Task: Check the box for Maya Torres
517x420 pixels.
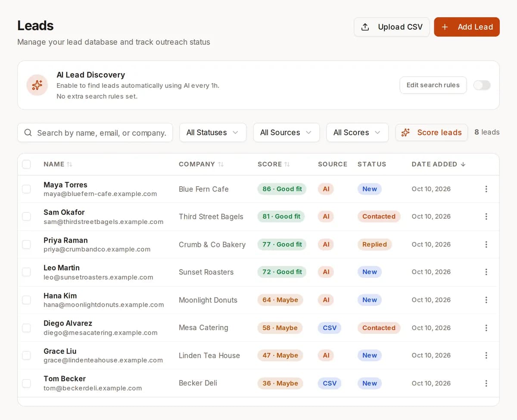Action: tap(26, 189)
